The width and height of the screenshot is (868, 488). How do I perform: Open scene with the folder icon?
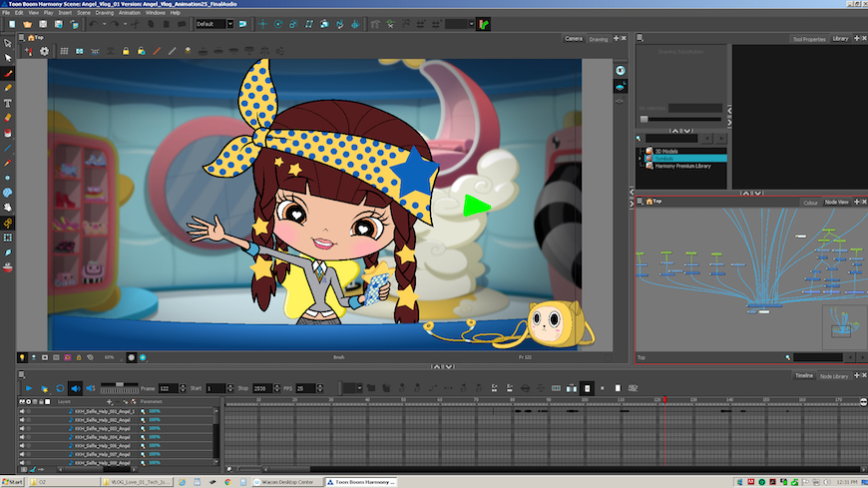click(x=27, y=24)
